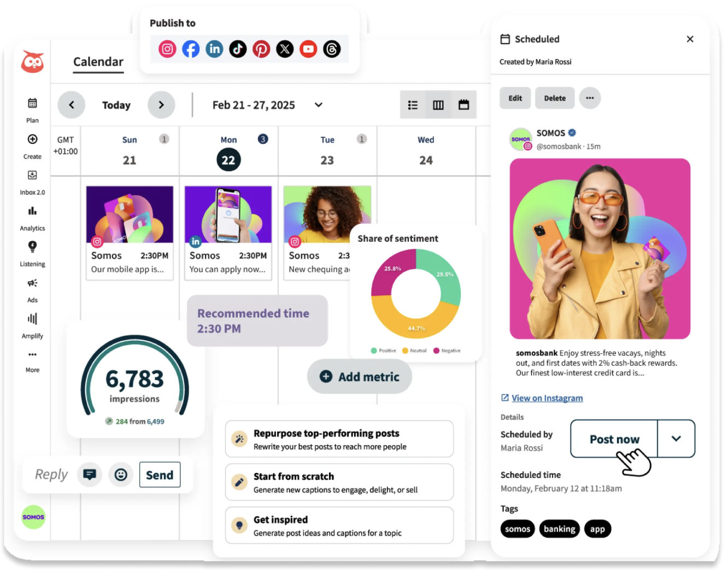This screenshot has width=728, height=571.
Task: Select the Instagram publish icon
Action: (167, 49)
